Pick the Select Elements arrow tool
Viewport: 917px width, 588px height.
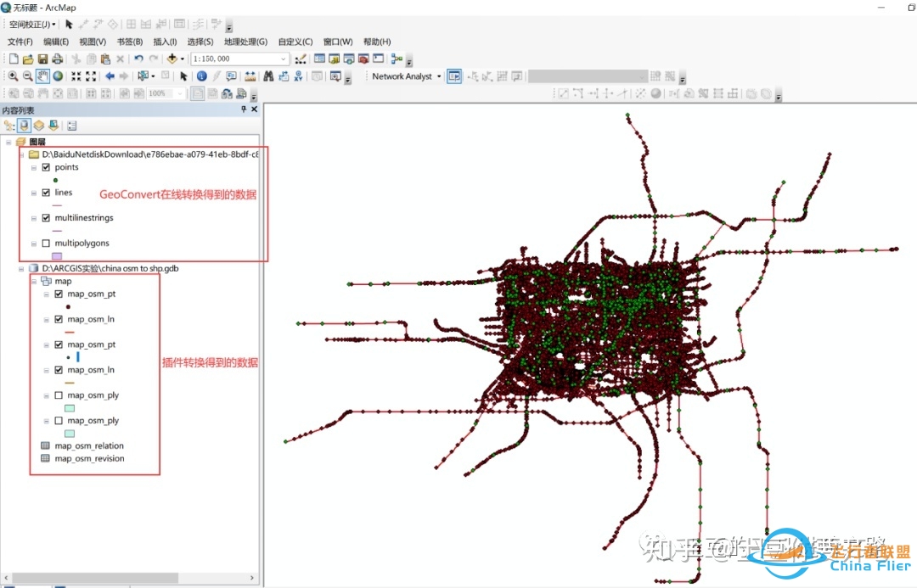point(183,76)
